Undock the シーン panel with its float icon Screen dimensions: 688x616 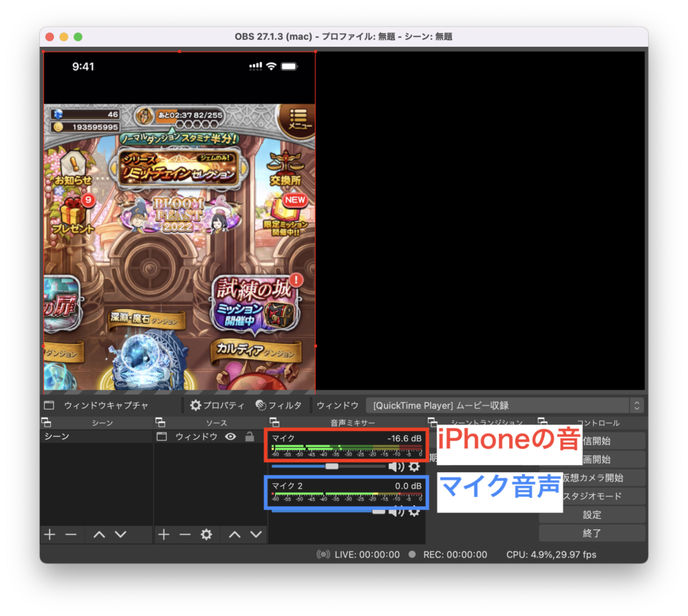tap(46, 423)
